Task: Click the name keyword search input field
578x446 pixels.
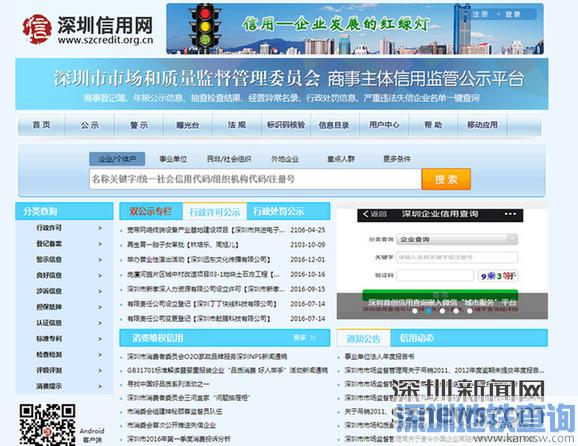Action: pos(255,179)
